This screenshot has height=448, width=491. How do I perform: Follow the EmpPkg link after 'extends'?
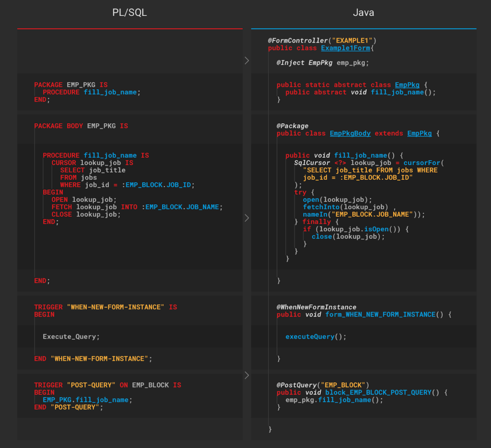point(419,133)
